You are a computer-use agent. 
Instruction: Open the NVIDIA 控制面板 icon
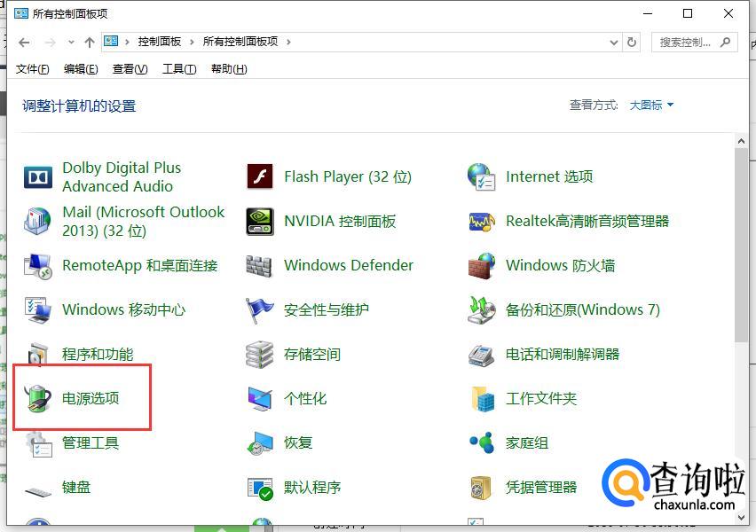pyautogui.click(x=260, y=221)
